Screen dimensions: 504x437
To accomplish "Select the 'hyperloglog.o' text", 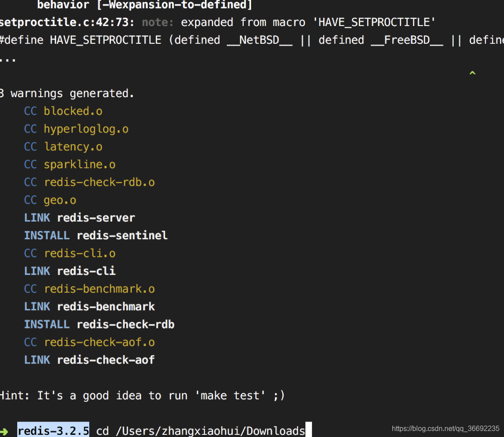I will pos(86,129).
